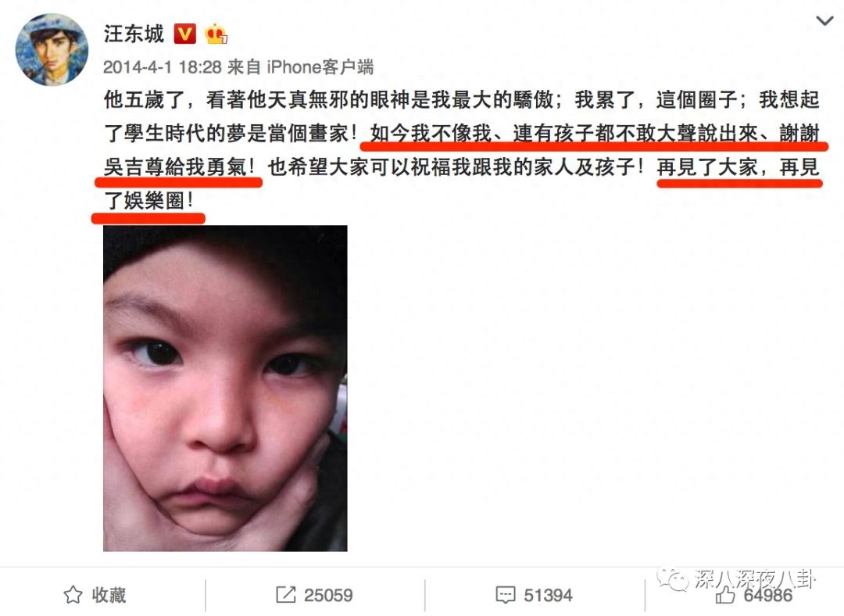This screenshot has height=616, width=844.
Task: Open the 2014-4-1 18:28 timestamp link
Action: (162, 67)
